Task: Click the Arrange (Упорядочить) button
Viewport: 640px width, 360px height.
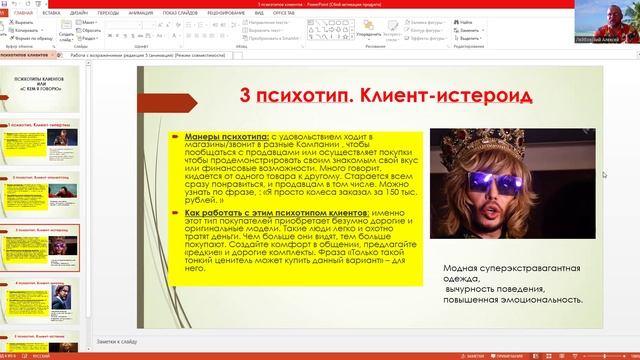Action: (369, 29)
